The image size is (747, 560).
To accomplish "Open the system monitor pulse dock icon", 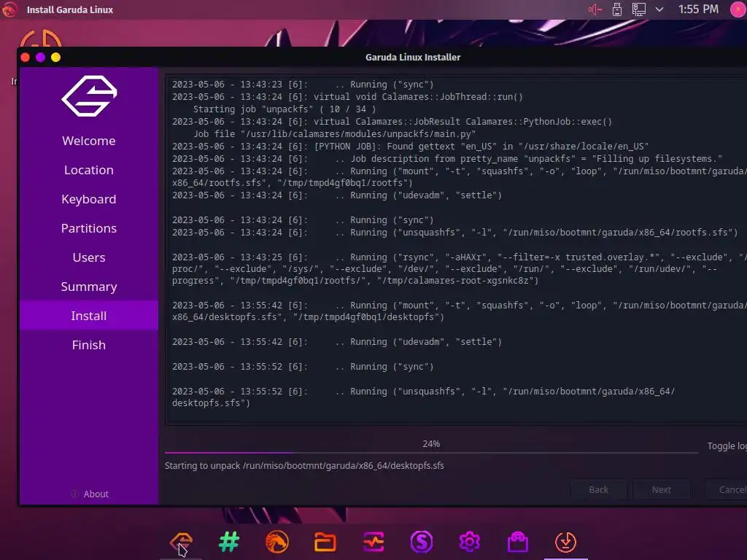I will [x=373, y=542].
